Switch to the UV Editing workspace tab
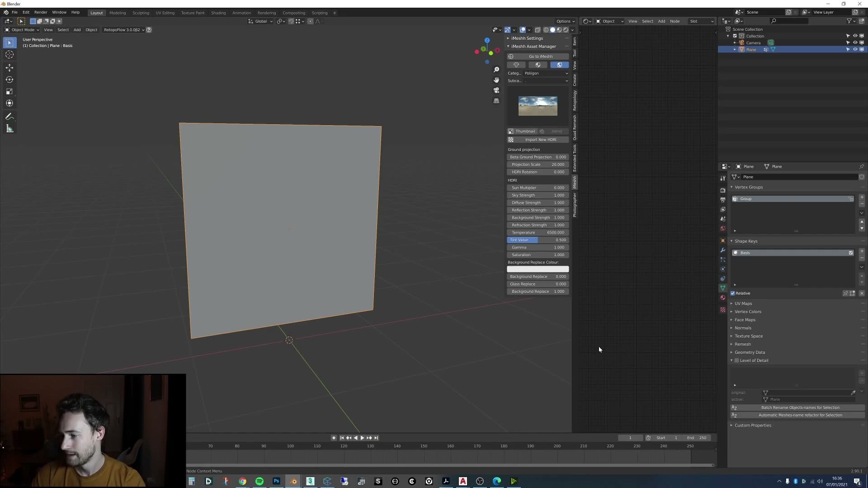 [x=165, y=13]
